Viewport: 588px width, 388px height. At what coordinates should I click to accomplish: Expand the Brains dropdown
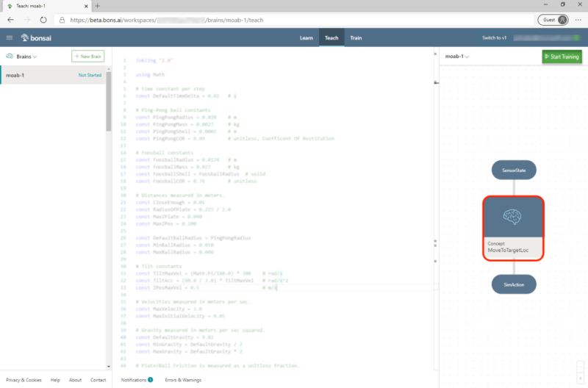(26, 57)
